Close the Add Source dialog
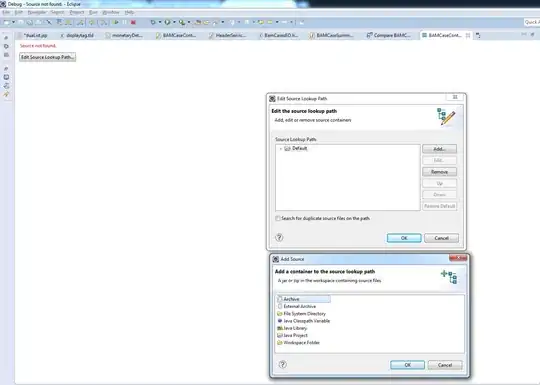 pyautogui.click(x=458, y=258)
